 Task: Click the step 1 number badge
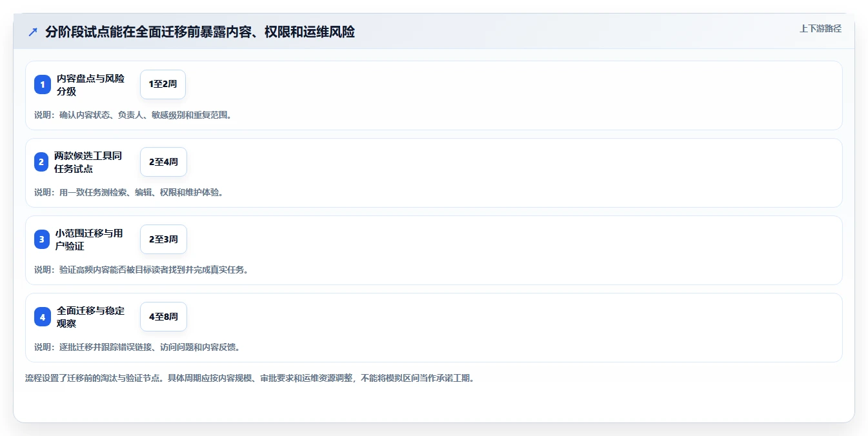(x=43, y=84)
